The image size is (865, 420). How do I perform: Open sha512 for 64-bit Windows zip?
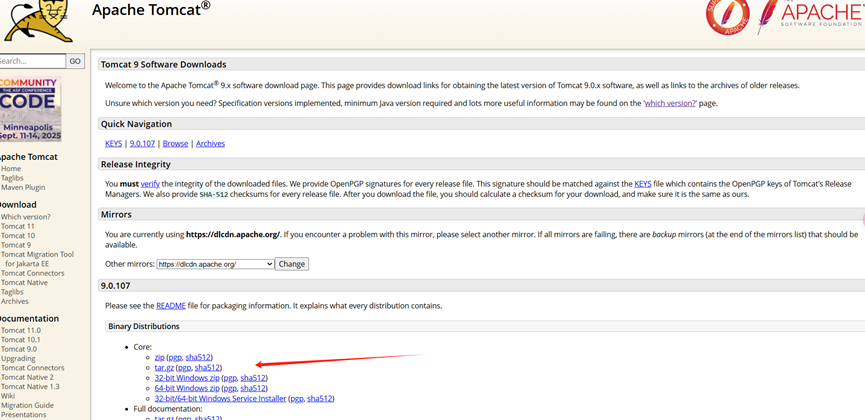click(x=253, y=388)
